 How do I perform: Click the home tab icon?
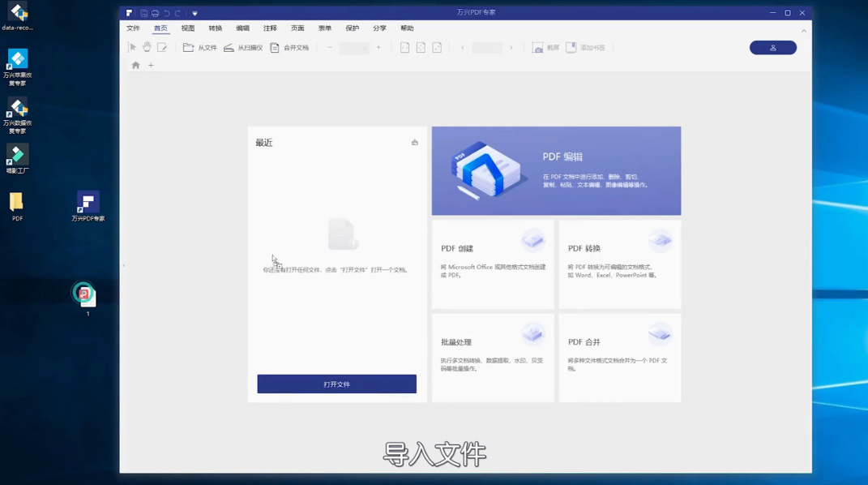[x=135, y=66]
